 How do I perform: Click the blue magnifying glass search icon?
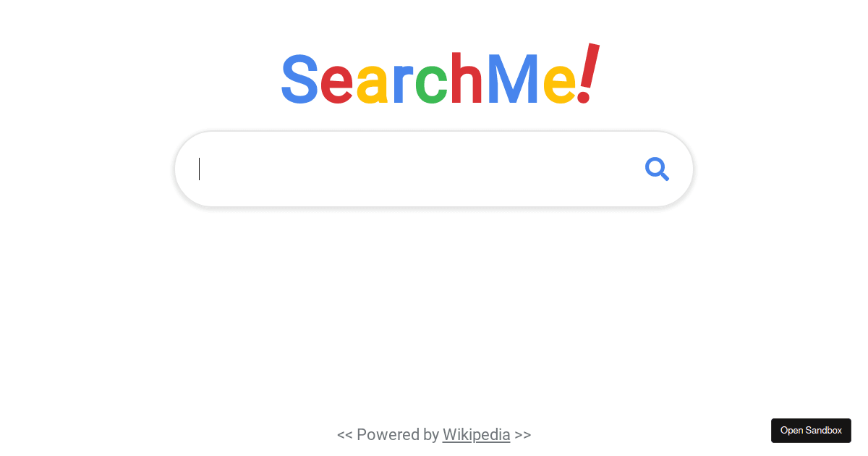click(x=657, y=169)
